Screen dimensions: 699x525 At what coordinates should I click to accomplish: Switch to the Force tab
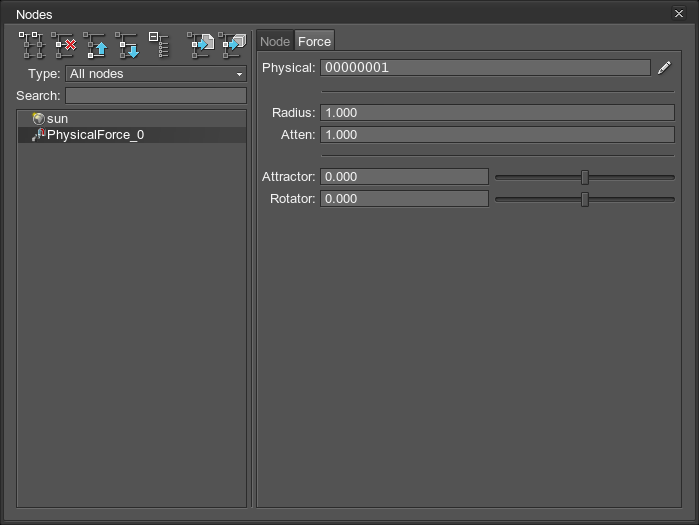(x=314, y=41)
